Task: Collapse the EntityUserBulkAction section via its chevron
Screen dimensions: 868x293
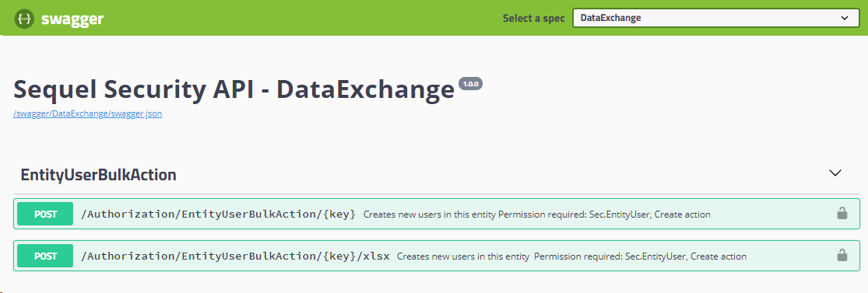Action: point(835,173)
